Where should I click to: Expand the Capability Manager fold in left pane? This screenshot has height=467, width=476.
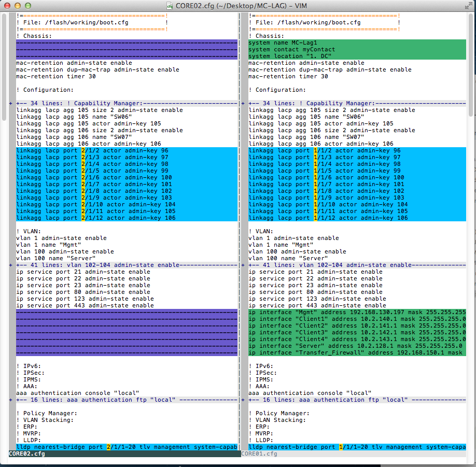[78, 103]
